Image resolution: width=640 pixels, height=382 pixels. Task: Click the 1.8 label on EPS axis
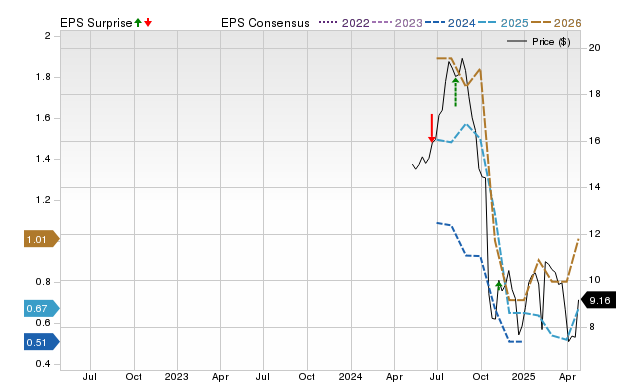pos(43,77)
